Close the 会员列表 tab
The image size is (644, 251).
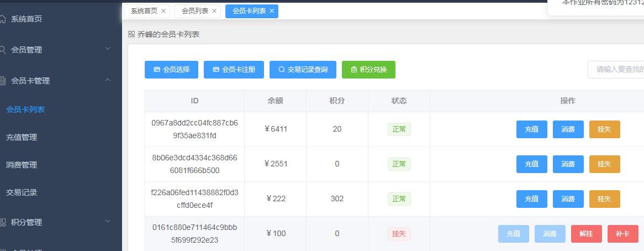[214, 11]
